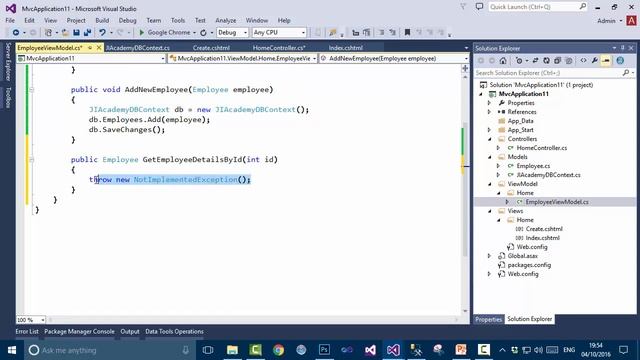Viewport: 640px width, 360px height.
Task: Start debugging with Google Chrome play button
Action: coord(142,32)
